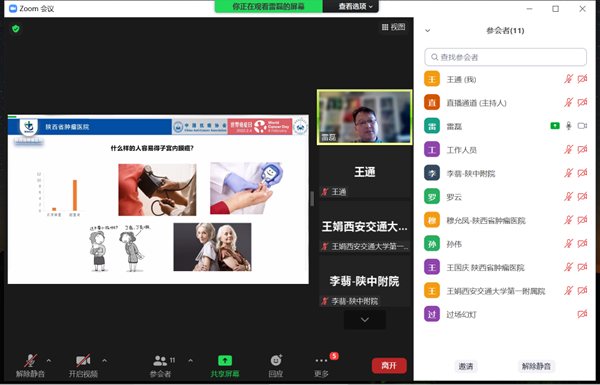Select 雷磊's active speaker video thumbnail

[365, 117]
